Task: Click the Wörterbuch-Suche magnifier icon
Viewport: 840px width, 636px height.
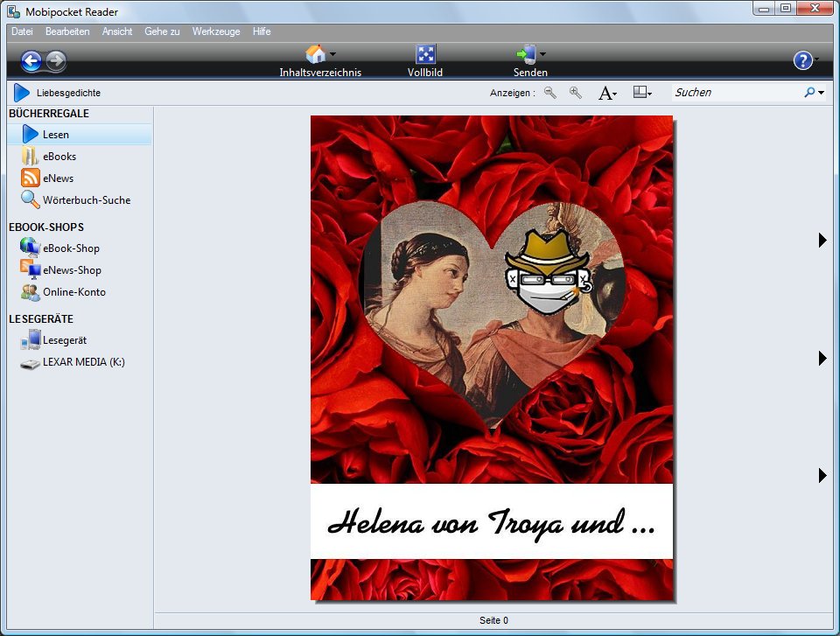Action: coord(30,199)
